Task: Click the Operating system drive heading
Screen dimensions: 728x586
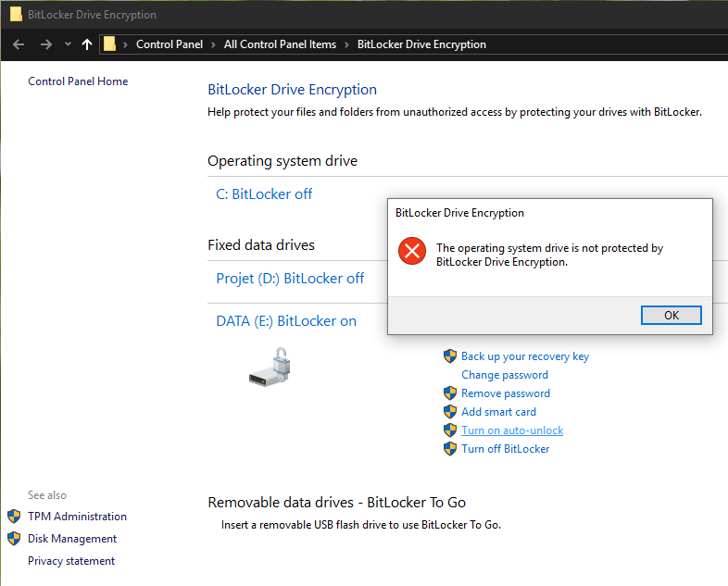Action: pyautogui.click(x=282, y=161)
